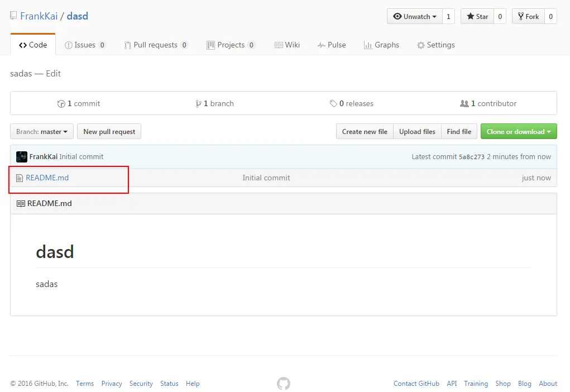Click FrankKai author name in commit bar

(43, 156)
